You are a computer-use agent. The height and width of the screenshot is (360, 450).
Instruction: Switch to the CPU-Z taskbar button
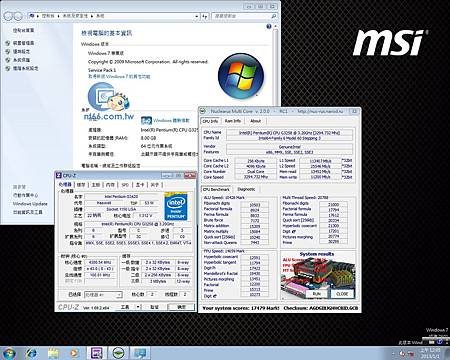(x=97, y=353)
